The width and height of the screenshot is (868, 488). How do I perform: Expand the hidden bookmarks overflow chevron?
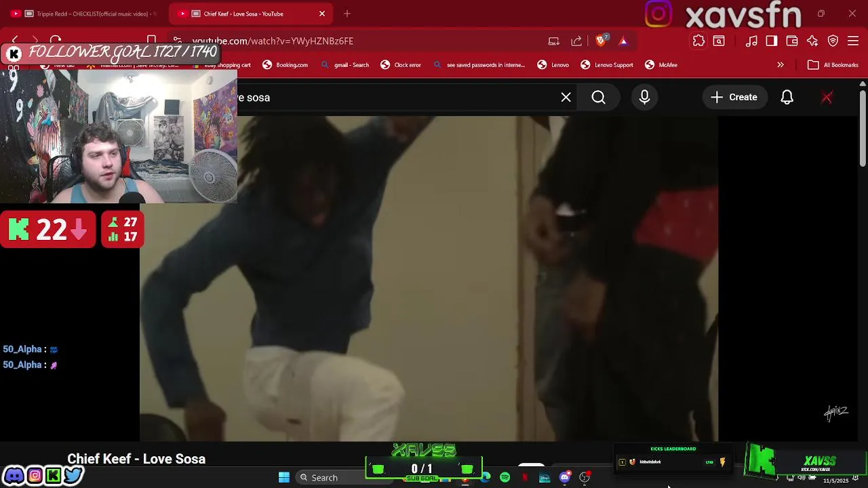[x=781, y=65]
